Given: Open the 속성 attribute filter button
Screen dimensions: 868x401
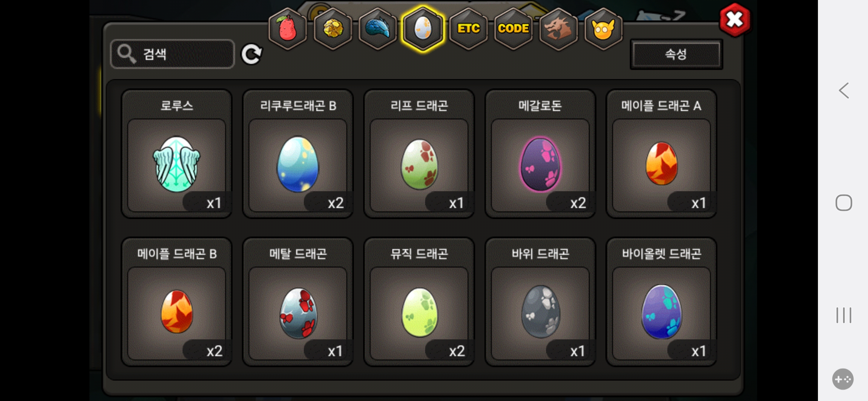Looking at the screenshot, I should (676, 54).
